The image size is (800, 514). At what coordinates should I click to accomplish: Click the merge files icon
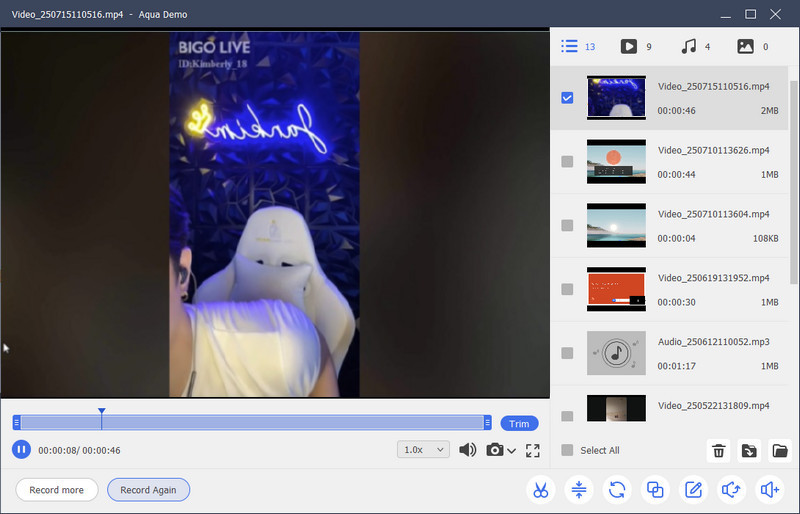click(655, 490)
